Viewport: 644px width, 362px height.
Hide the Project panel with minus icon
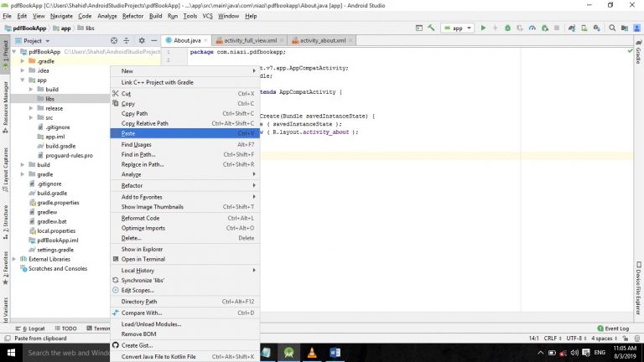click(154, 40)
